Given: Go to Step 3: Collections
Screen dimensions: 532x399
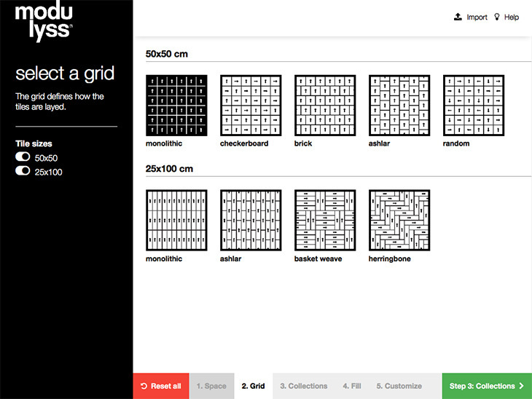Looking at the screenshot, I should click(x=487, y=386).
